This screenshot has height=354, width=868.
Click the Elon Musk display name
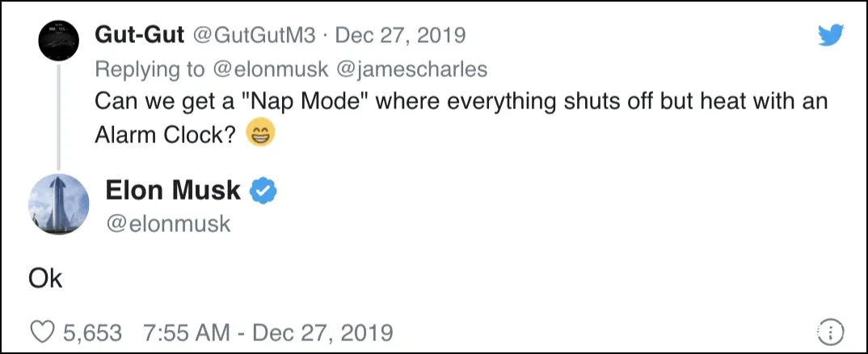point(173,191)
